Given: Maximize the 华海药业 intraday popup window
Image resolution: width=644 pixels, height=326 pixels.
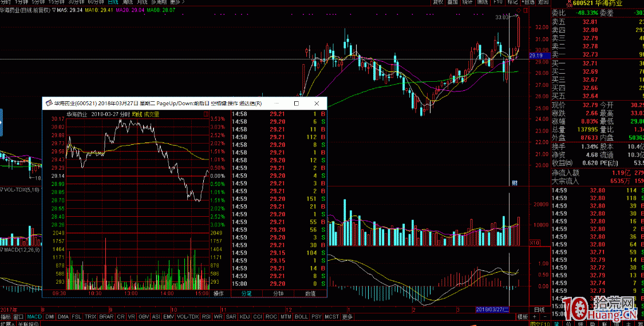Looking at the screenshot, I should (296, 104).
